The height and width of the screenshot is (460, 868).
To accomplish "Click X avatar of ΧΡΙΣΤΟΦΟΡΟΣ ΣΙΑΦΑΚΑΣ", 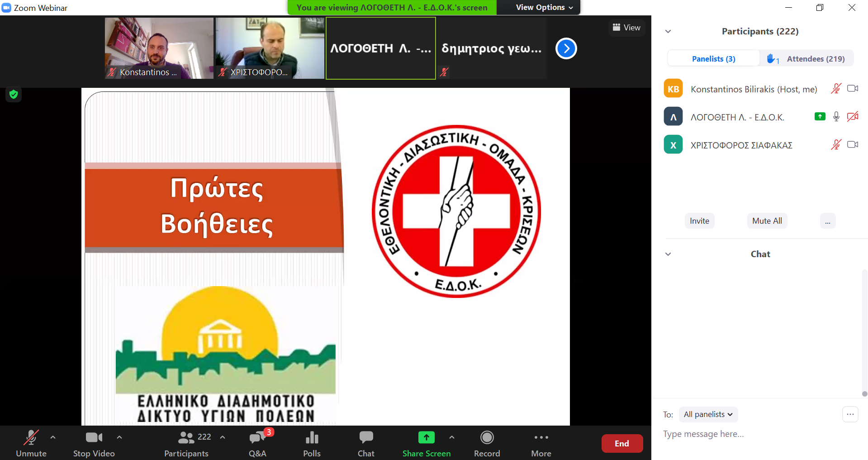I will (673, 144).
